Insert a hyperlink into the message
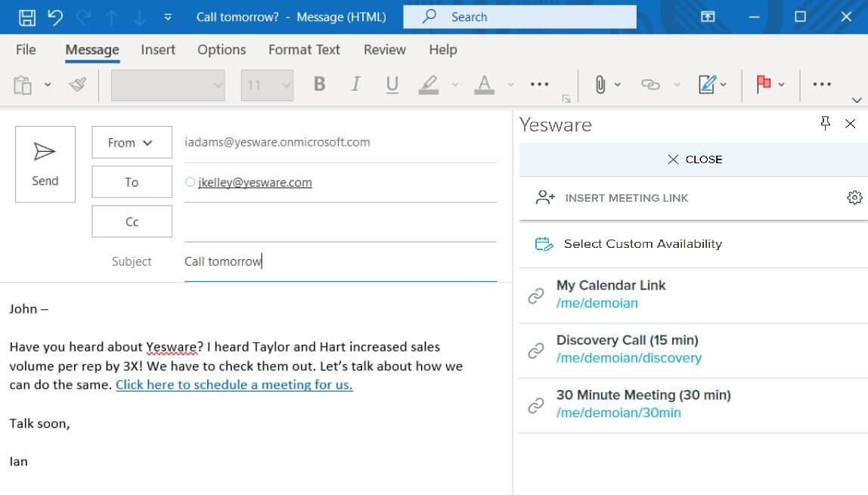This screenshot has height=495, width=868. click(652, 84)
